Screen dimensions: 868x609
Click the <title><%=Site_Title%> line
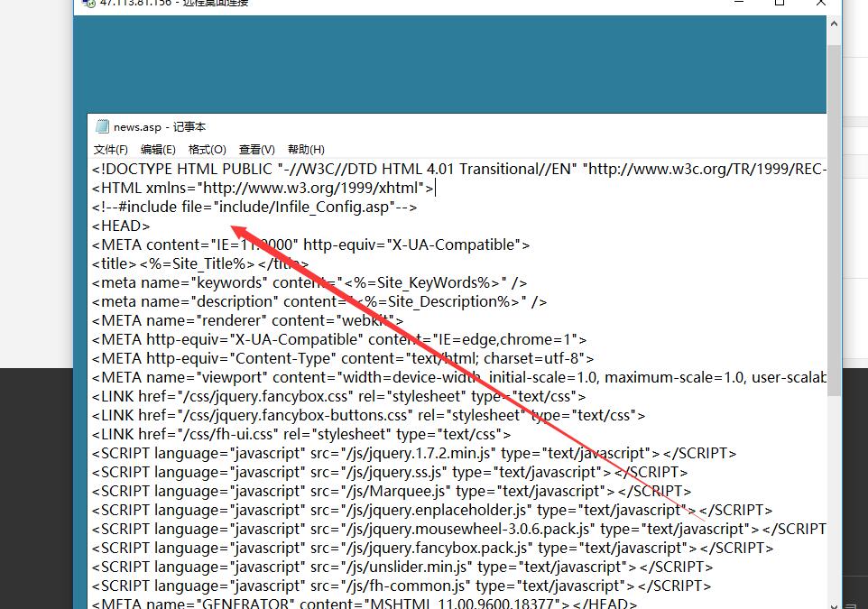point(199,263)
